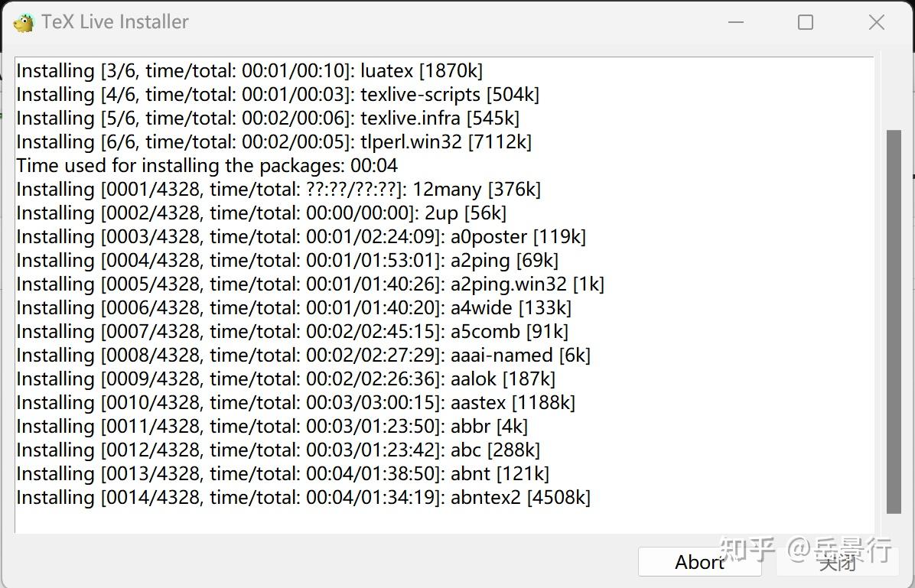915x588 pixels.
Task: Click the log's vertical scrollbar thumb
Action: tap(894, 321)
